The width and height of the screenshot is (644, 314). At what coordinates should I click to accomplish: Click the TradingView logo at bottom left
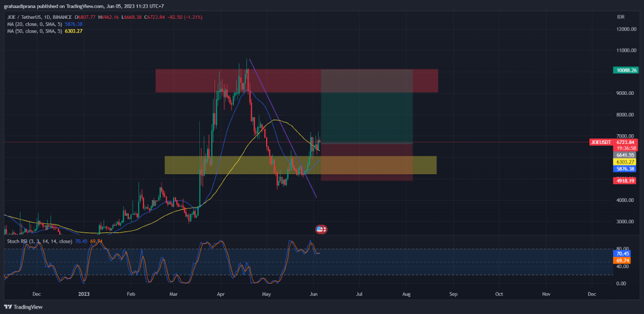pos(23,306)
